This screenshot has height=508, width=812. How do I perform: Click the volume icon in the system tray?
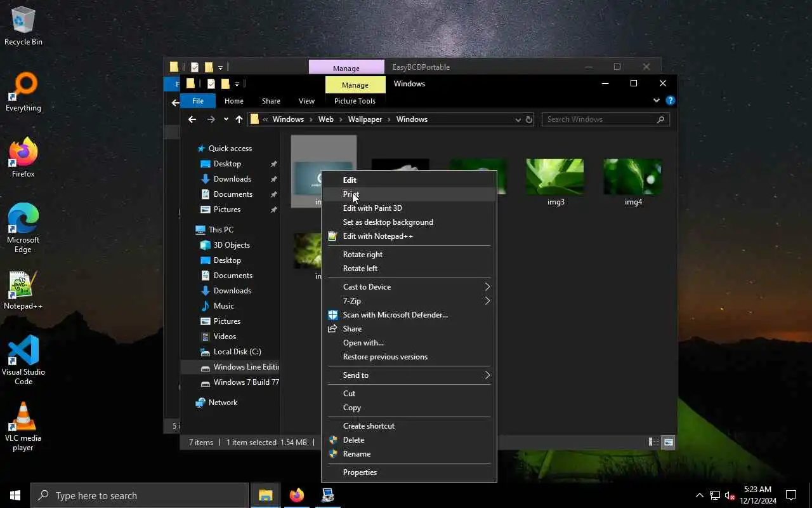click(730, 495)
